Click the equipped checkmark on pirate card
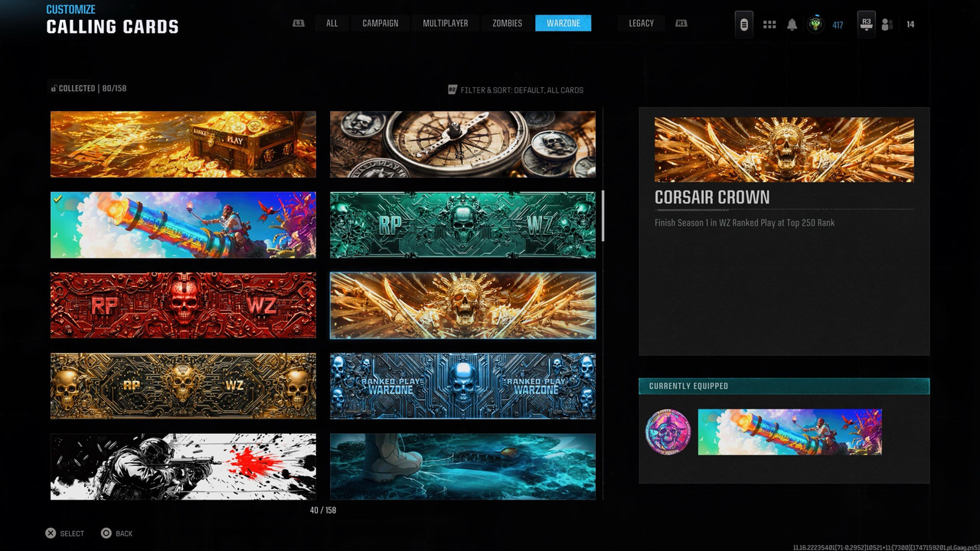 tap(59, 200)
